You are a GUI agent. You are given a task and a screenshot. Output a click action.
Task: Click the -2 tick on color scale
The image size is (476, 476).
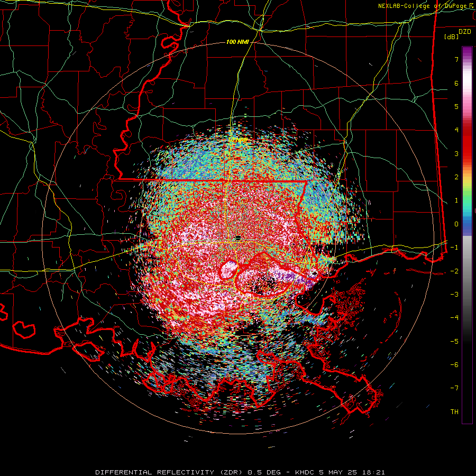click(x=454, y=271)
